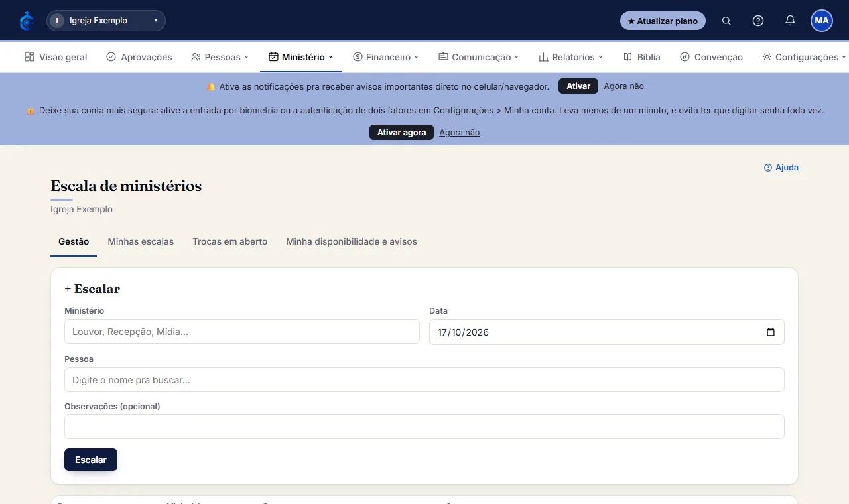Dismiss notifications banner with Agora não
Screen dimensions: 849x504
click(623, 86)
